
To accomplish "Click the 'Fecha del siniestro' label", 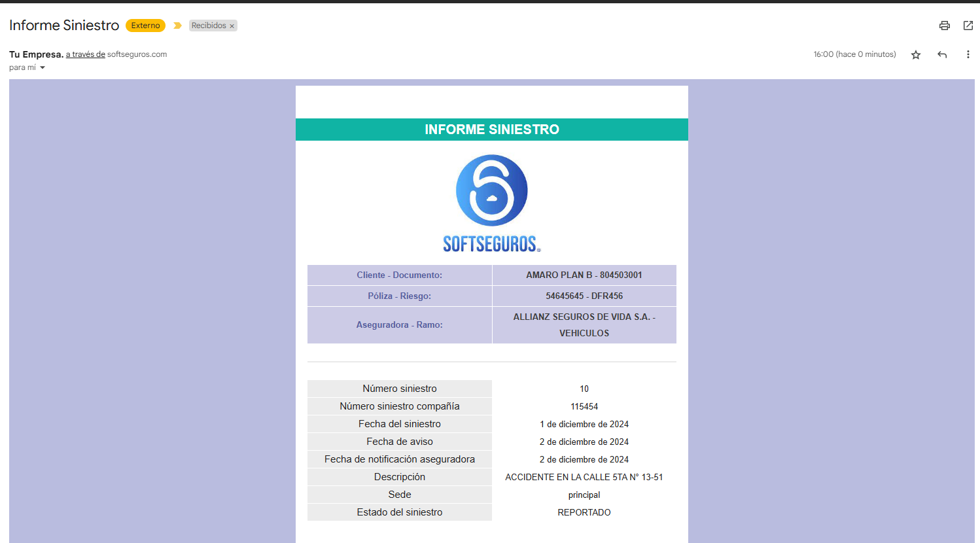I will (400, 424).
